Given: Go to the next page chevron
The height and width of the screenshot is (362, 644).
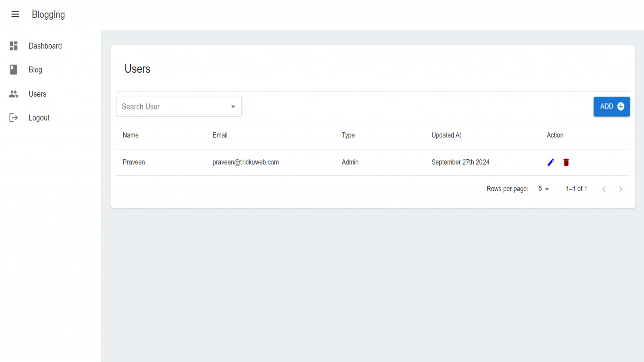Looking at the screenshot, I should point(621,189).
